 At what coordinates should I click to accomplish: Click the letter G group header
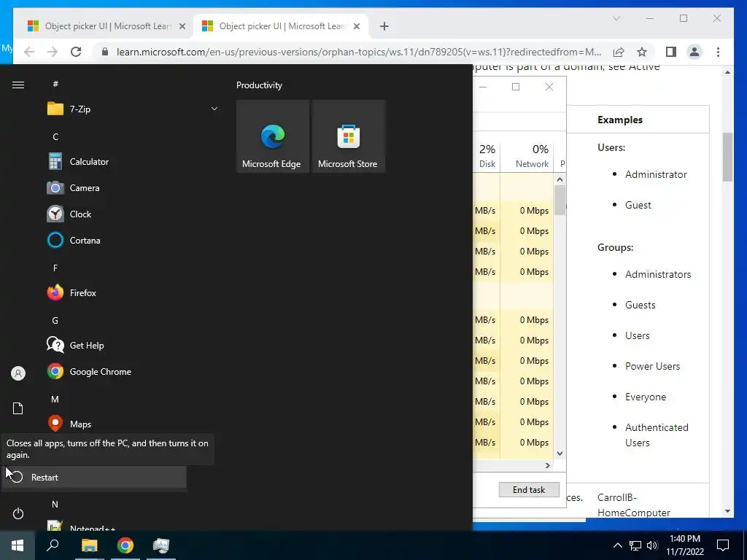(55, 321)
